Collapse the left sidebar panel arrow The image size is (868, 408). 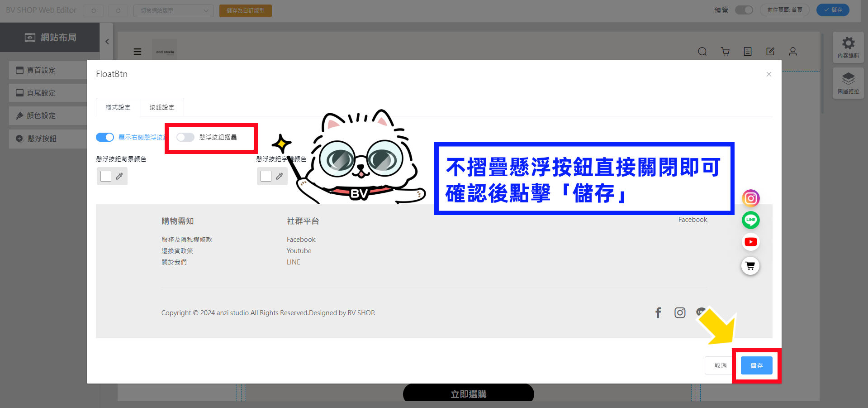click(x=107, y=42)
